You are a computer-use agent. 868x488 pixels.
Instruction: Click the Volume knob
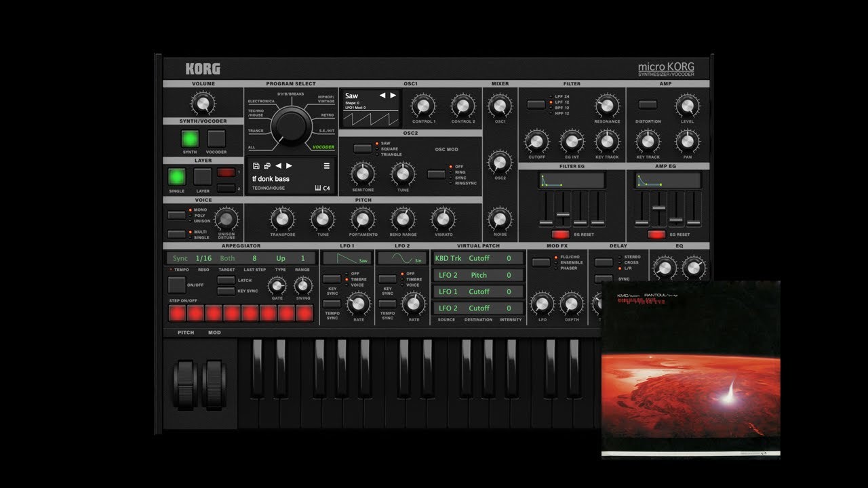click(203, 104)
